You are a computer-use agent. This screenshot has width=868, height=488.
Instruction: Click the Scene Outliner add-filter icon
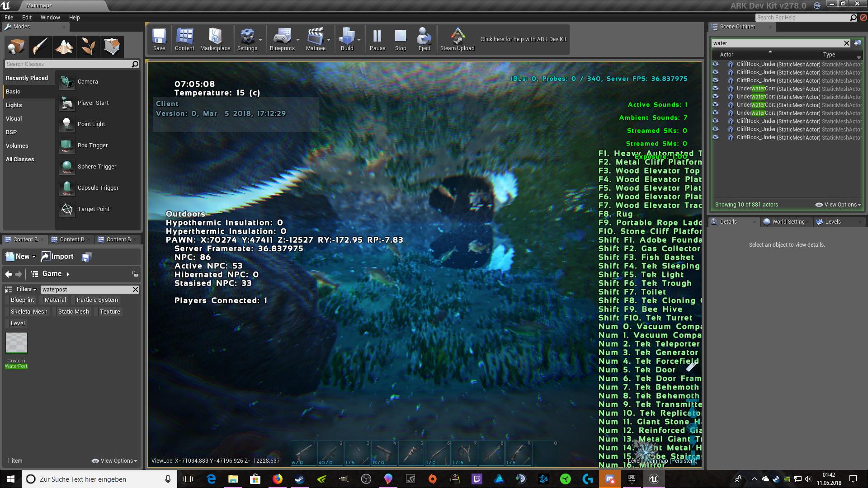pyautogui.click(x=857, y=43)
